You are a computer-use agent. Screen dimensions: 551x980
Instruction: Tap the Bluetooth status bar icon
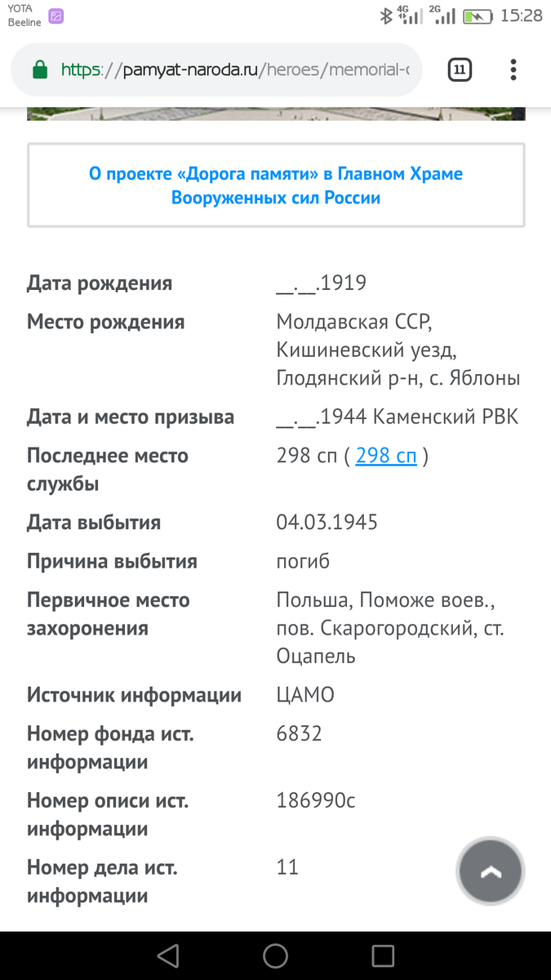[x=386, y=16]
